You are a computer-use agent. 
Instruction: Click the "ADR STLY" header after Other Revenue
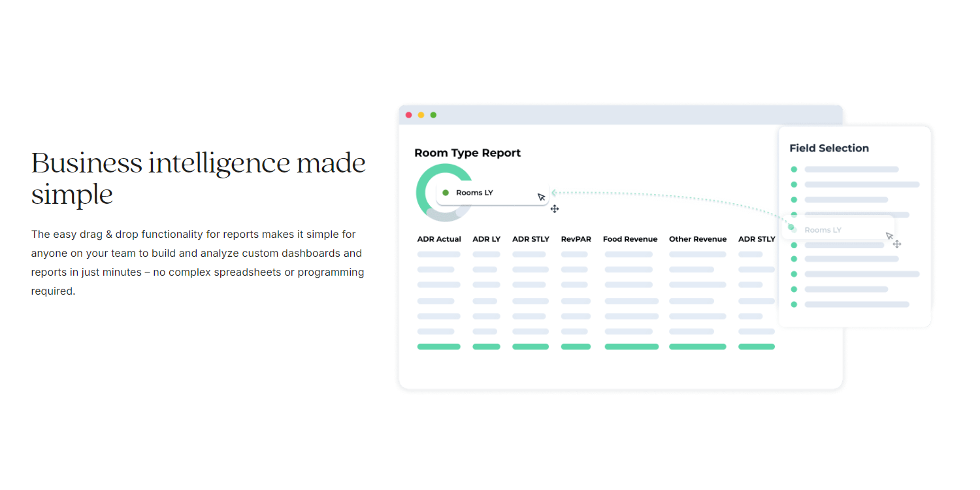[757, 239]
